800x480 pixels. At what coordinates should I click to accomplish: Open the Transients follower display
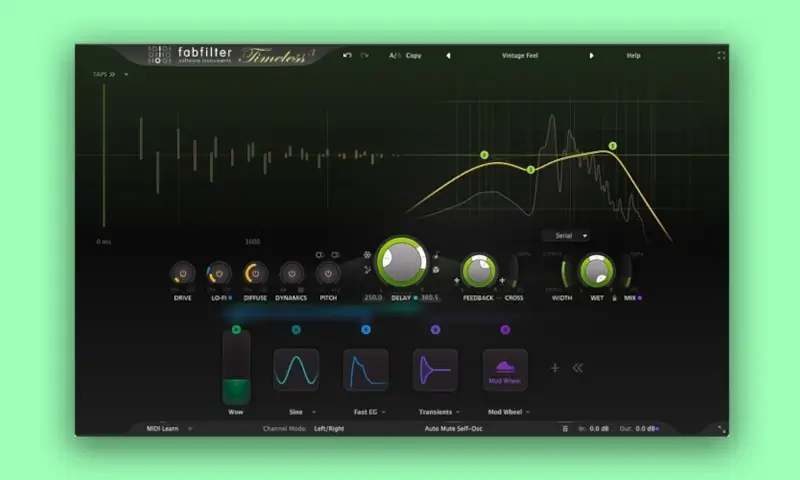tap(435, 370)
